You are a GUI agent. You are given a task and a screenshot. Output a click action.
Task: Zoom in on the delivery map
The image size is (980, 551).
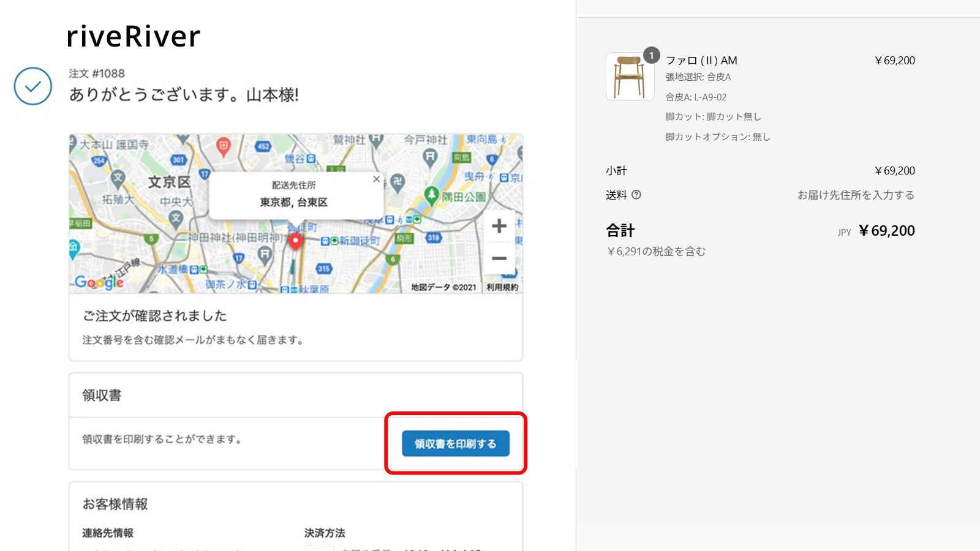pos(499,226)
